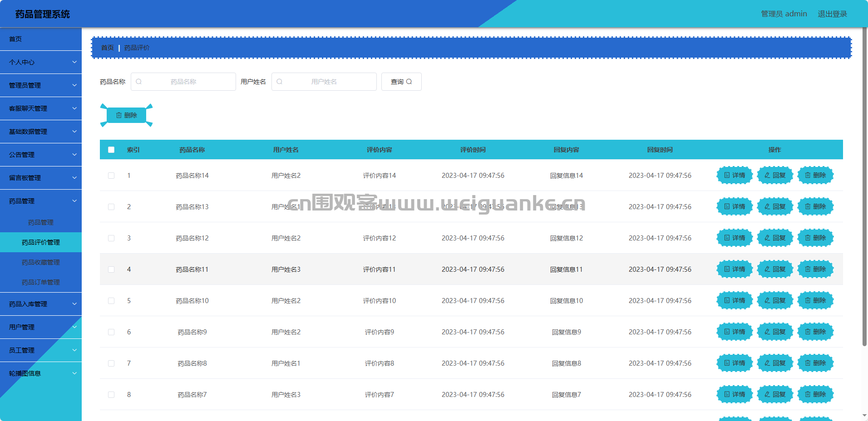
Task: Open the 药品收藏管理 submenu item
Action: (x=41, y=262)
